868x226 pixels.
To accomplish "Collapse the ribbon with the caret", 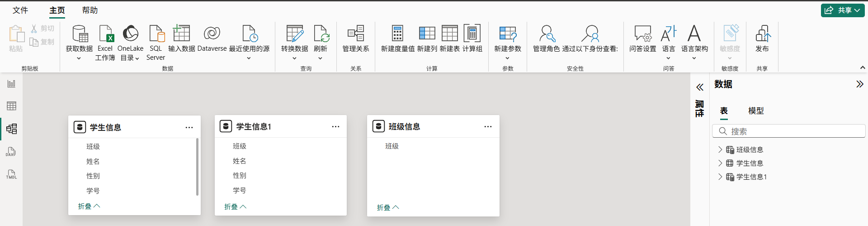I will coord(863,67).
